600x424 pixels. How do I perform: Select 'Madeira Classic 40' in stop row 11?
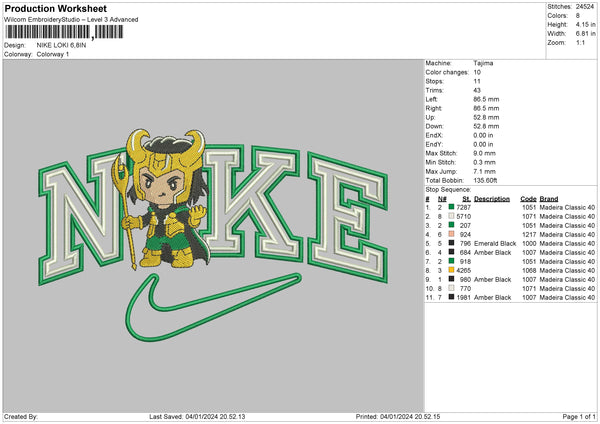pos(567,297)
